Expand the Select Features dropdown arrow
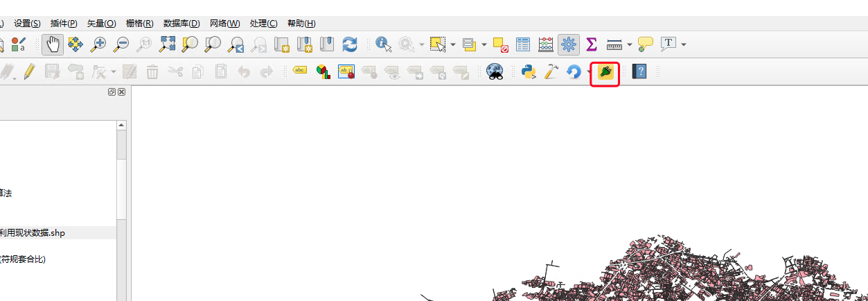The height and width of the screenshot is (301, 868). pos(453,44)
